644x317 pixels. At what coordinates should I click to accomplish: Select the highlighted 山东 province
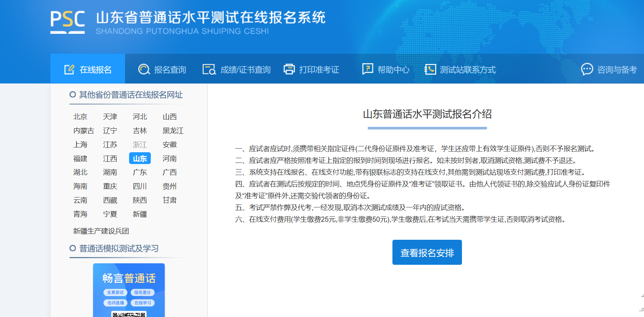point(140,158)
